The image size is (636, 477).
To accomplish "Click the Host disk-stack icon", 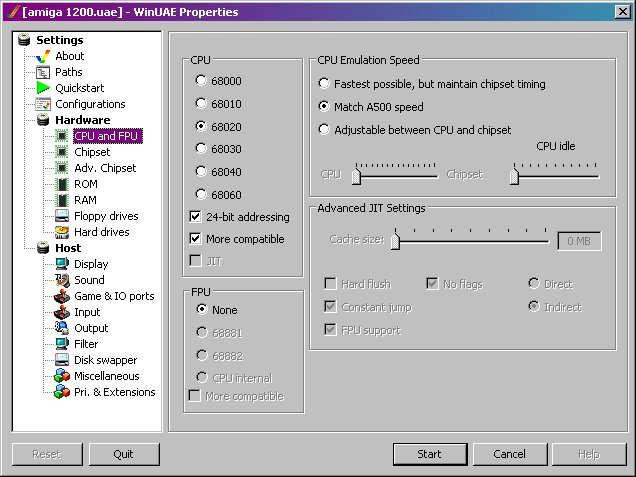I will [43, 248].
